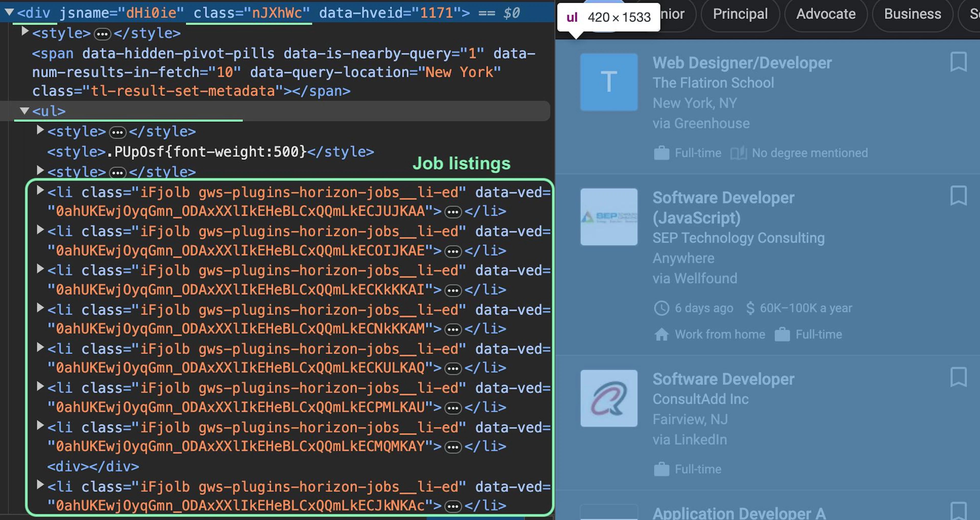Click ellipsis in li ending ECJkNKAc
This screenshot has width=980, height=520.
point(453,507)
